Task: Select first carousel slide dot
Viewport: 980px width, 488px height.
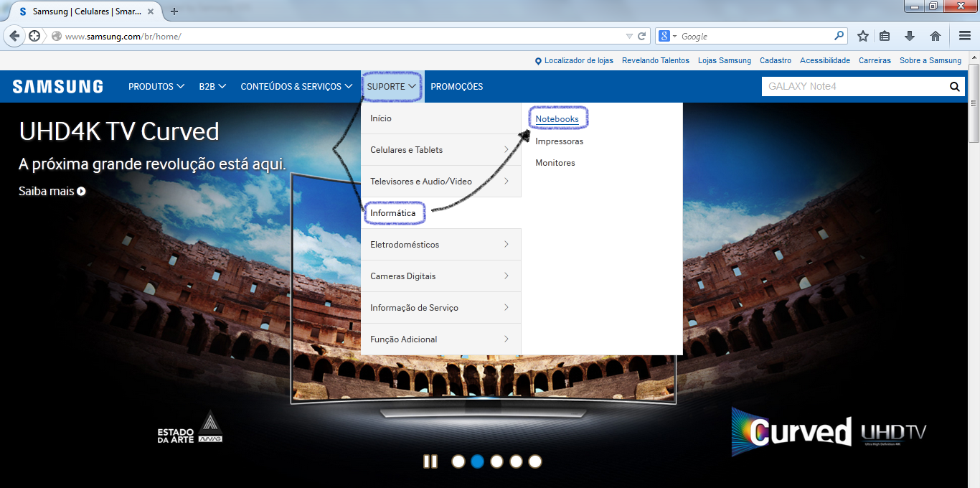Action: click(458, 461)
